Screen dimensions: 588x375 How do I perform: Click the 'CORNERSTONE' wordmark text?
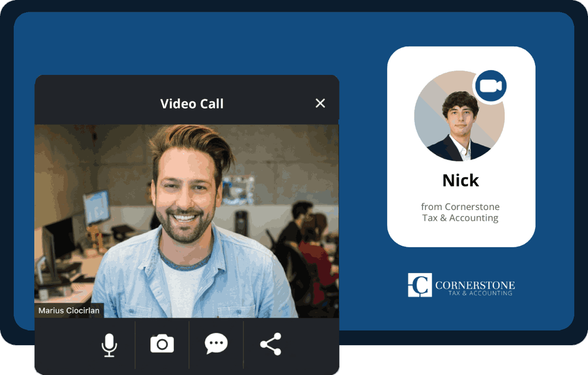pyautogui.click(x=475, y=285)
